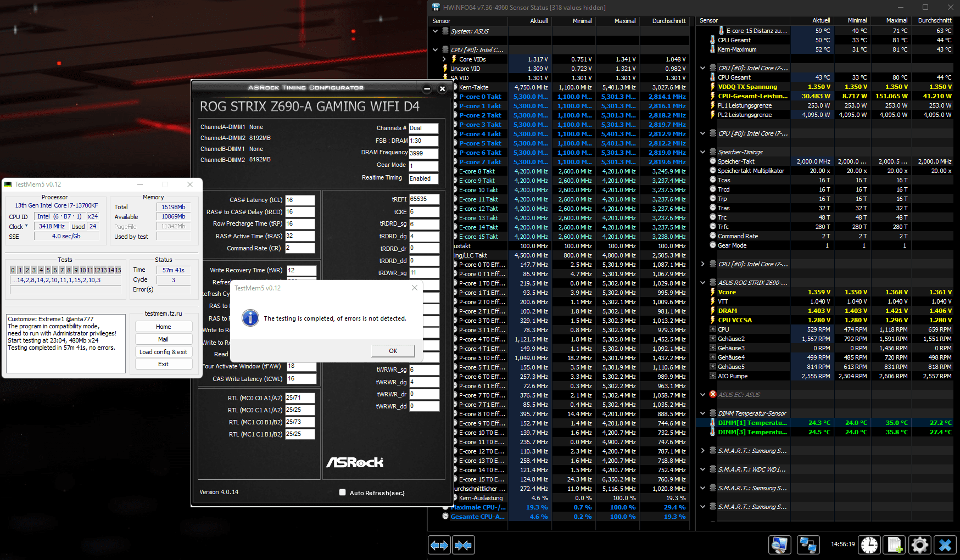
Task: Click lightning icon beside PL1 Leistungsgrenze
Action: [713, 105]
